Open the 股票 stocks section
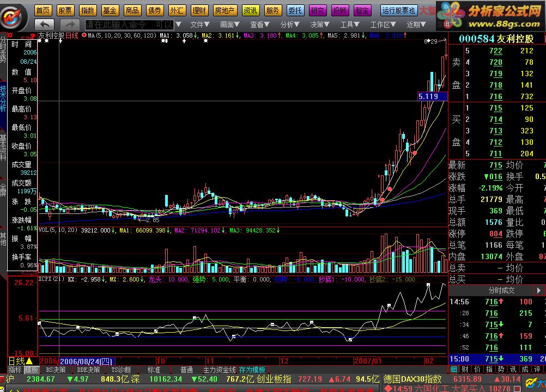 tap(65, 10)
